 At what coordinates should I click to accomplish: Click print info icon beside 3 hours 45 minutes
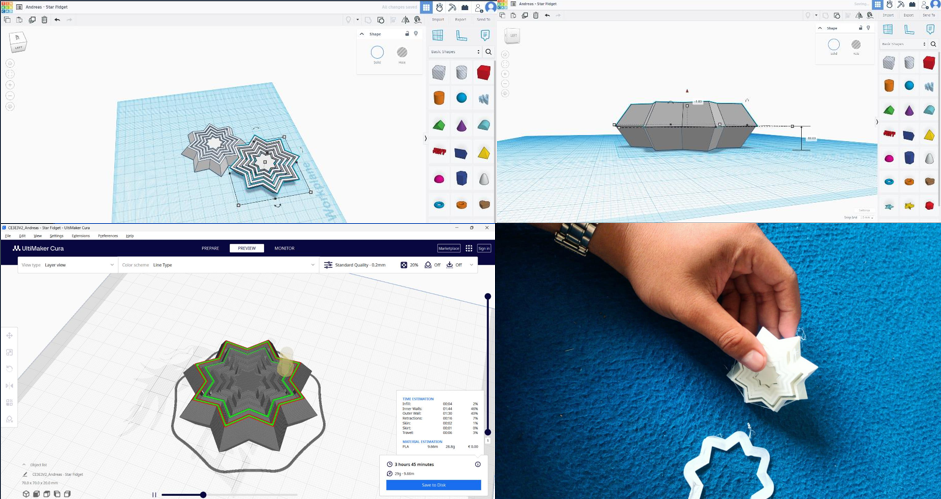tap(478, 464)
